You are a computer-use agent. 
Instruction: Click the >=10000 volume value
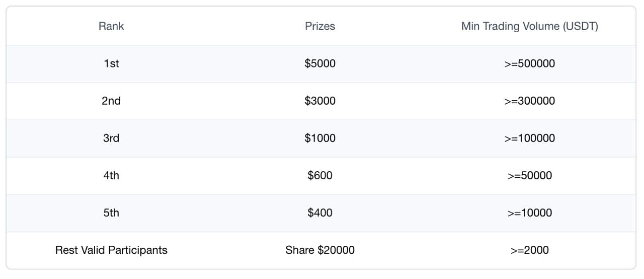point(530,213)
